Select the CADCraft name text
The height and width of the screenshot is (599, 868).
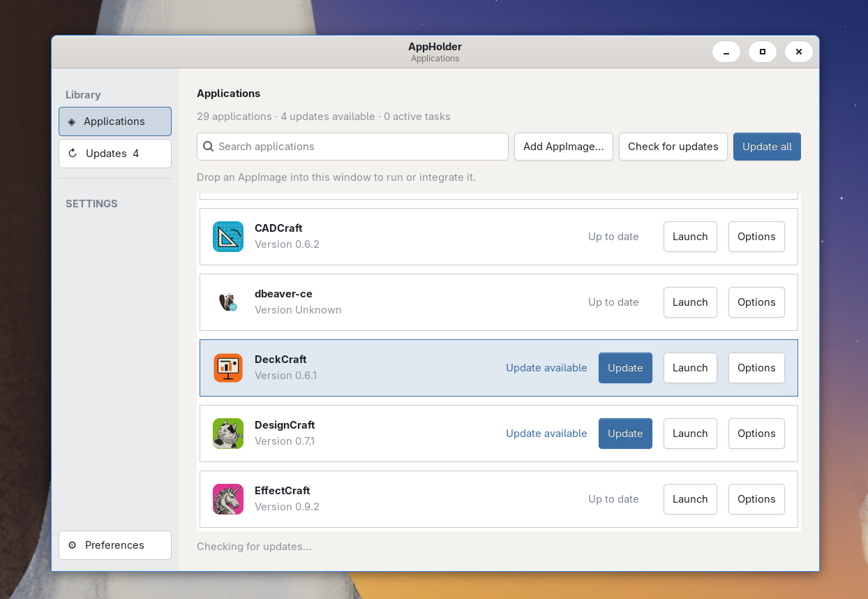click(x=278, y=228)
